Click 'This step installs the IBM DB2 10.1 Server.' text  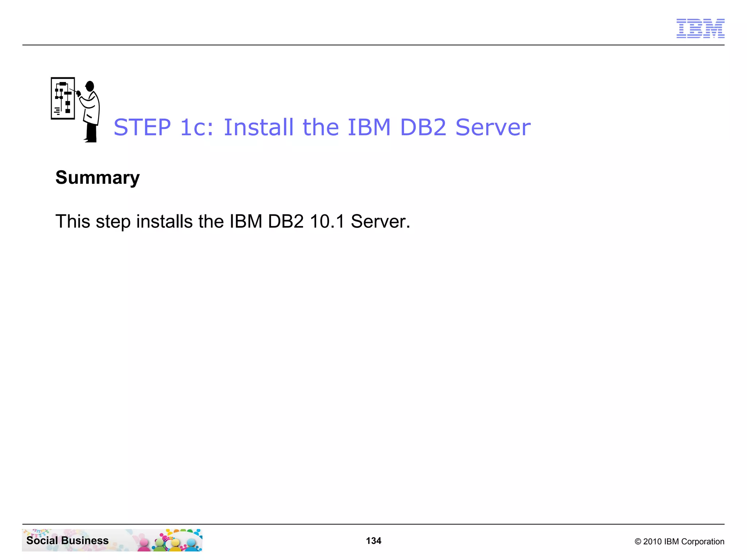point(233,222)
